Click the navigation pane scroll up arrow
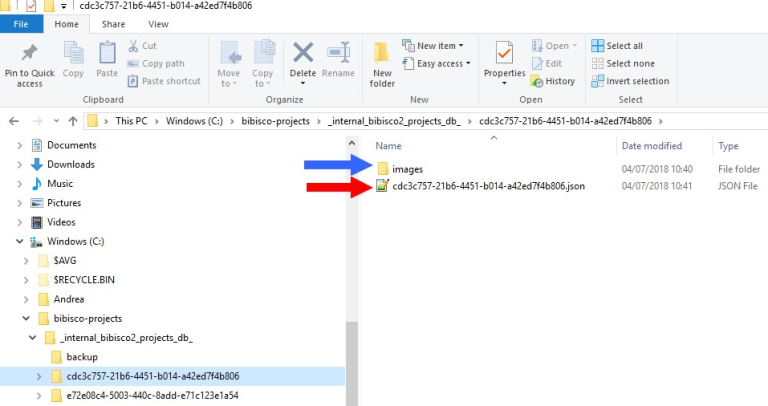768x406 pixels. coord(352,143)
